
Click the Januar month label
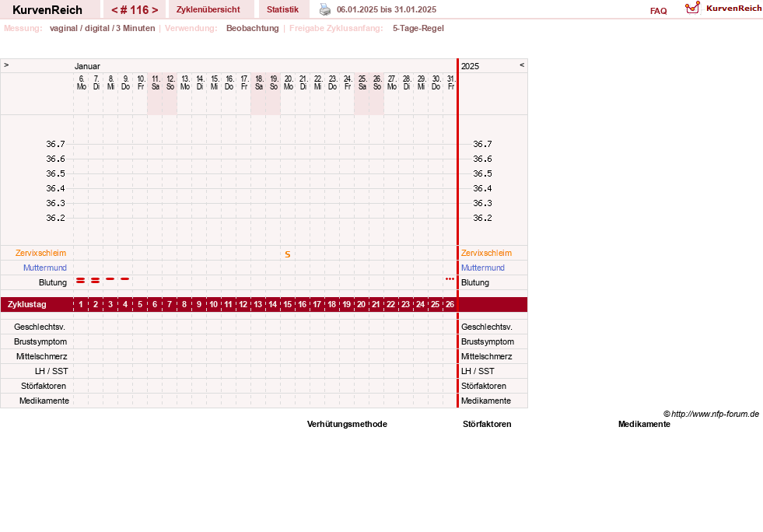tap(87, 66)
